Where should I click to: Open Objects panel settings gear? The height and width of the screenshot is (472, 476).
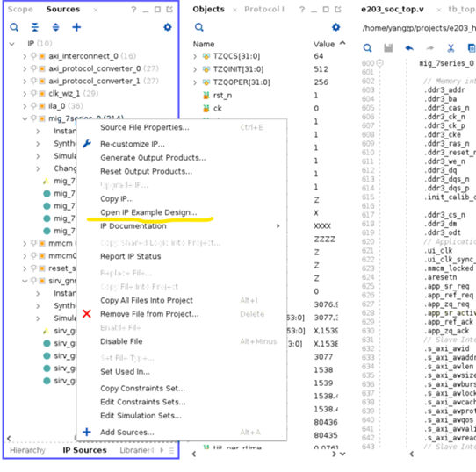(335, 27)
